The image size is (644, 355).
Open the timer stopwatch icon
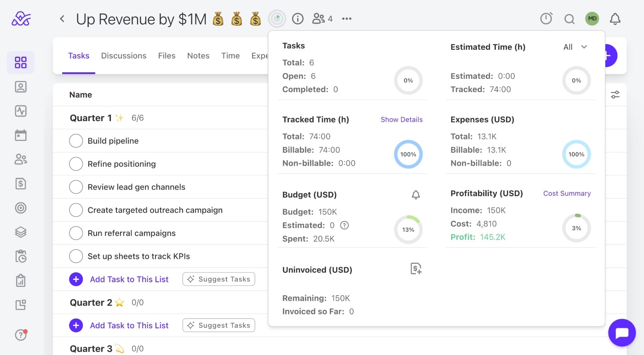coord(546,19)
